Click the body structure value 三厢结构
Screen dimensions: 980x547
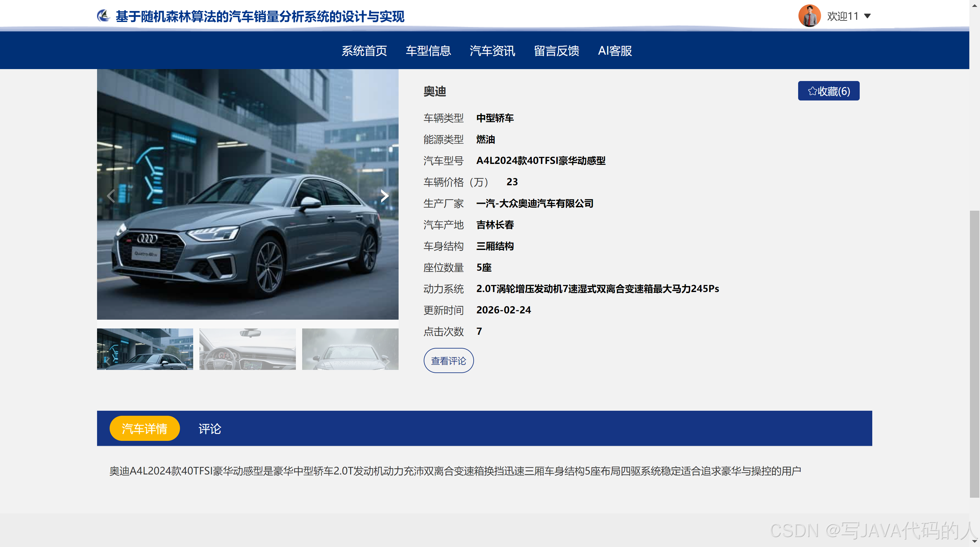pyautogui.click(x=495, y=246)
